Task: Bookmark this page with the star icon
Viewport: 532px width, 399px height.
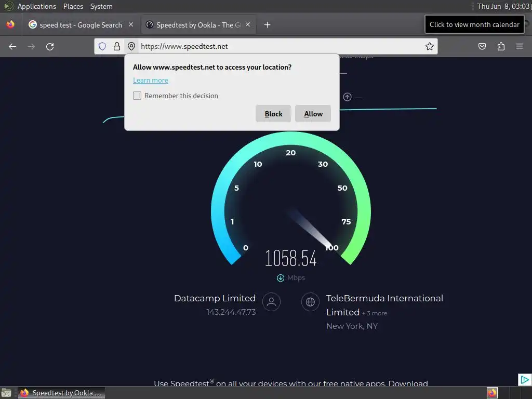Action: point(430,46)
